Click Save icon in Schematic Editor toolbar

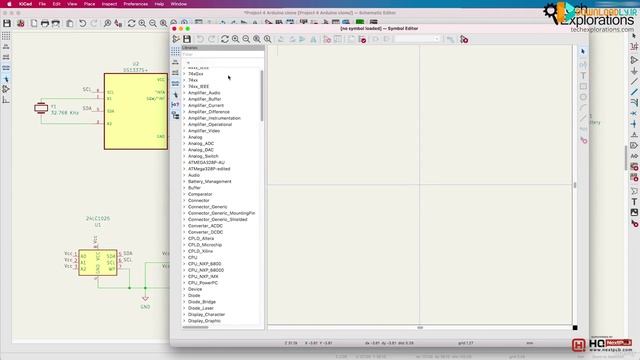click(x=7, y=23)
